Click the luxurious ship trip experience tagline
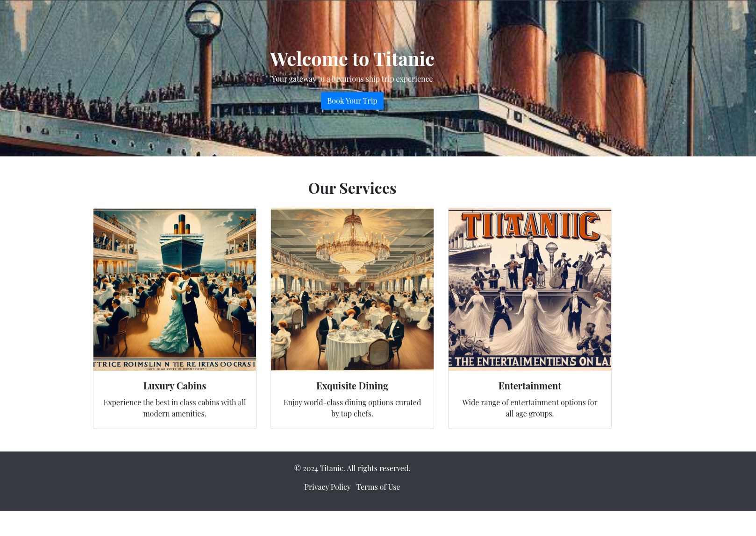 [352, 79]
